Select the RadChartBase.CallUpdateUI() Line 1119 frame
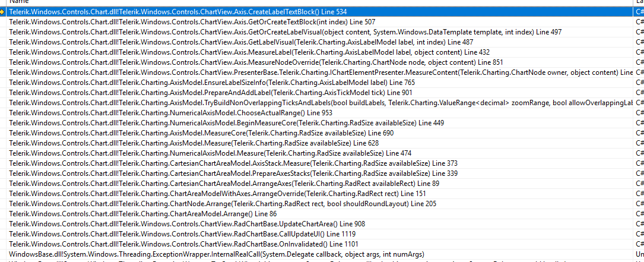The image size is (644, 262). point(321,233)
